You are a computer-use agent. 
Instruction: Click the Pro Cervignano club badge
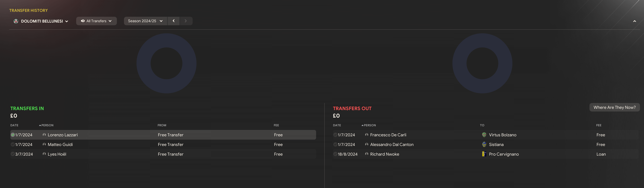pyautogui.click(x=484, y=154)
